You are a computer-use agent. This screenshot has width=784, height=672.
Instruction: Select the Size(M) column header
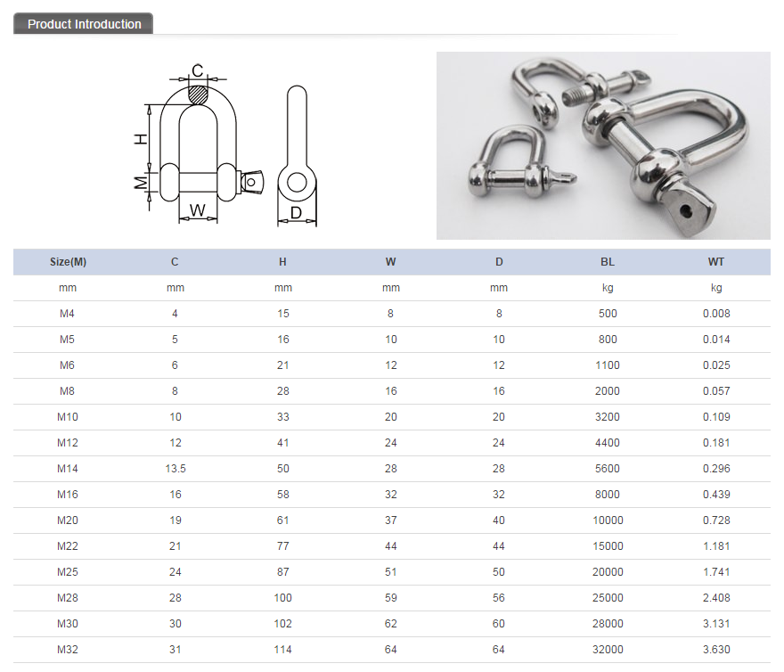click(x=68, y=262)
